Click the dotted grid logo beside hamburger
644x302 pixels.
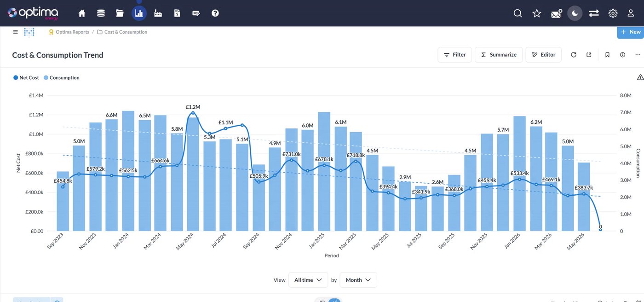pos(29,32)
